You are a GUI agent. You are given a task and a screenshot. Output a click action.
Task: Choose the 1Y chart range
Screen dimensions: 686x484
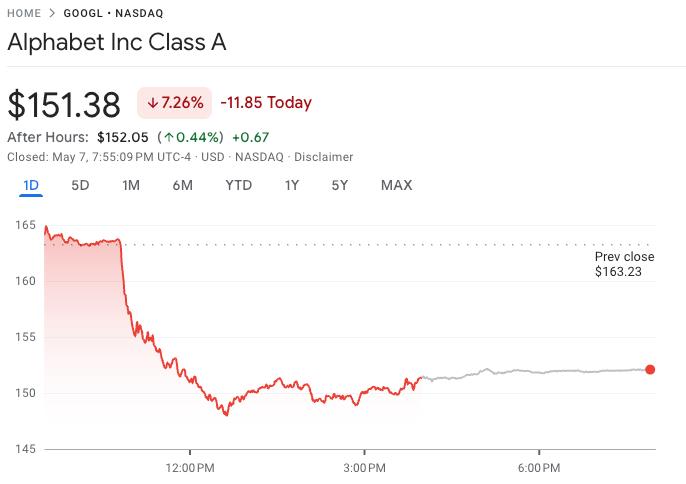[x=291, y=185]
